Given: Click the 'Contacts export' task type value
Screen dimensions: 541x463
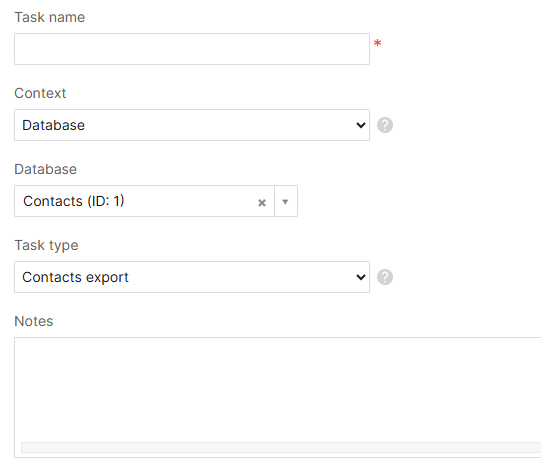Looking at the screenshot, I should (75, 277).
